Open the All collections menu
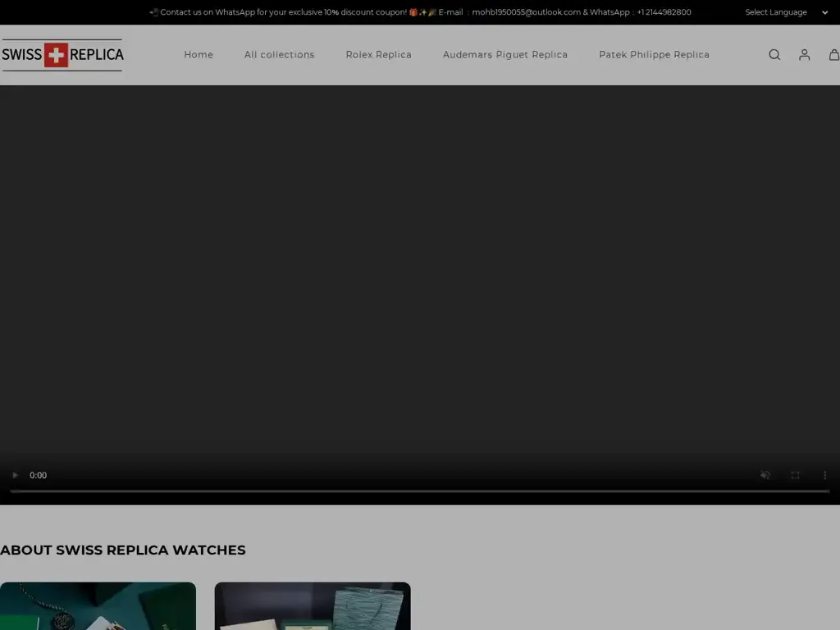The width and height of the screenshot is (840, 630). pos(279,54)
